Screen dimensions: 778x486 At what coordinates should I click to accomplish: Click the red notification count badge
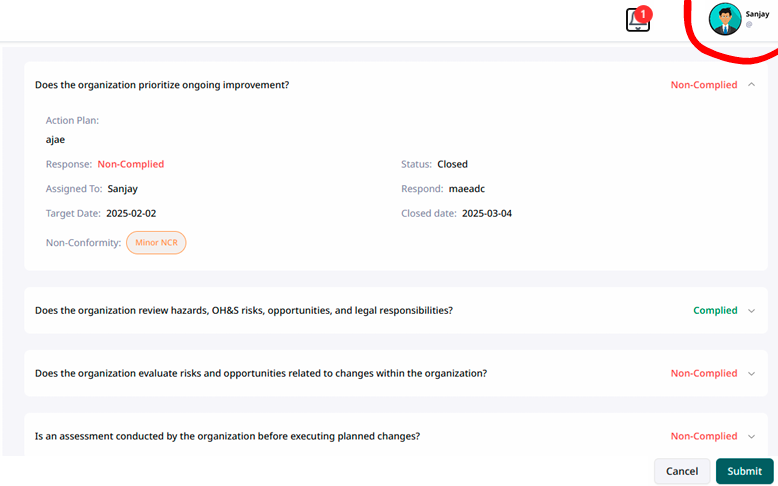[644, 14]
